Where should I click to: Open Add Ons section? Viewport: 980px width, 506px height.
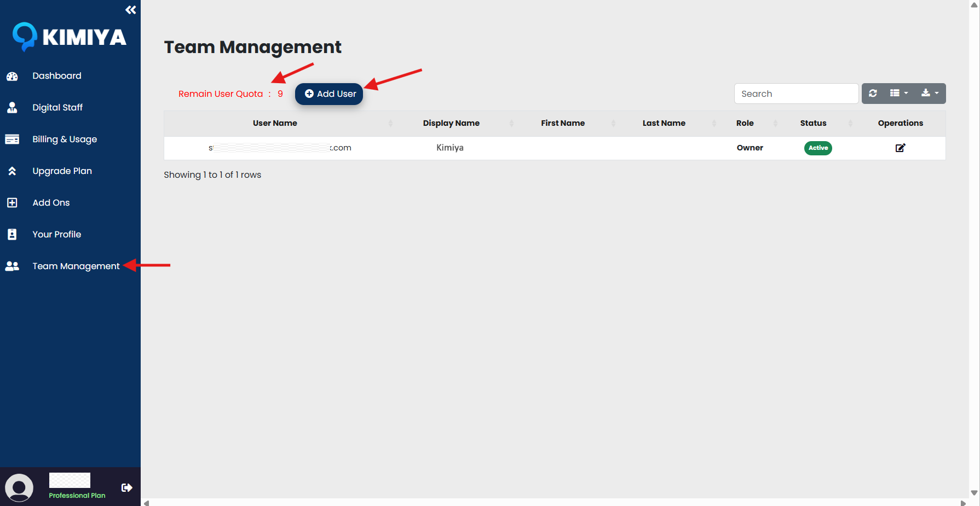pyautogui.click(x=51, y=202)
